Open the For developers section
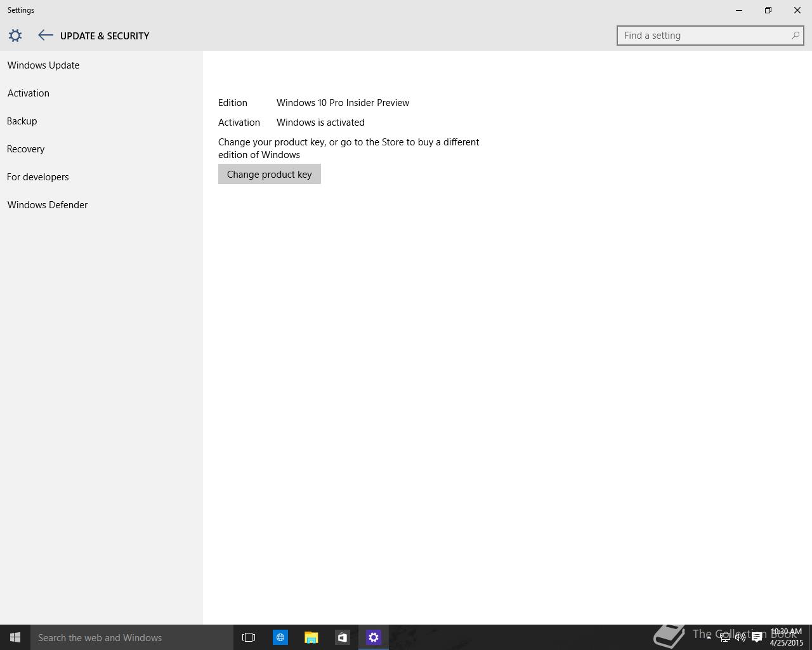812x650 pixels. tap(38, 177)
